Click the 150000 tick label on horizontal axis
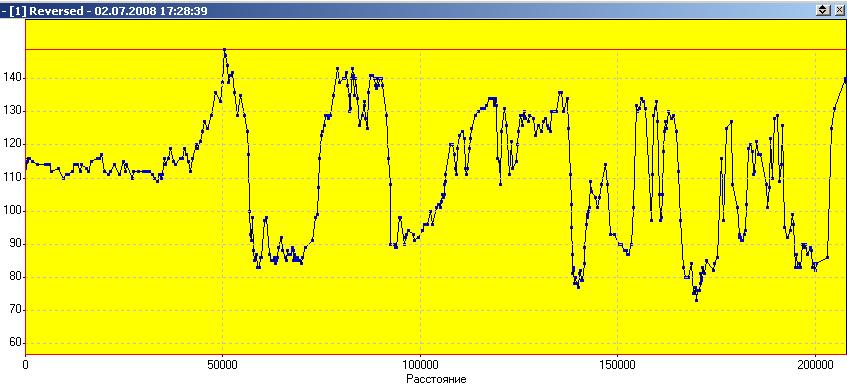Viewport: 847px width, 386px height. pyautogui.click(x=617, y=365)
